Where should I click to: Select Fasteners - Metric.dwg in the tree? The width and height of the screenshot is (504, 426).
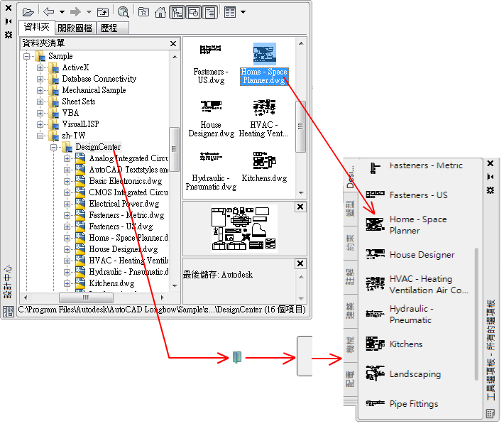pyautogui.click(x=126, y=215)
